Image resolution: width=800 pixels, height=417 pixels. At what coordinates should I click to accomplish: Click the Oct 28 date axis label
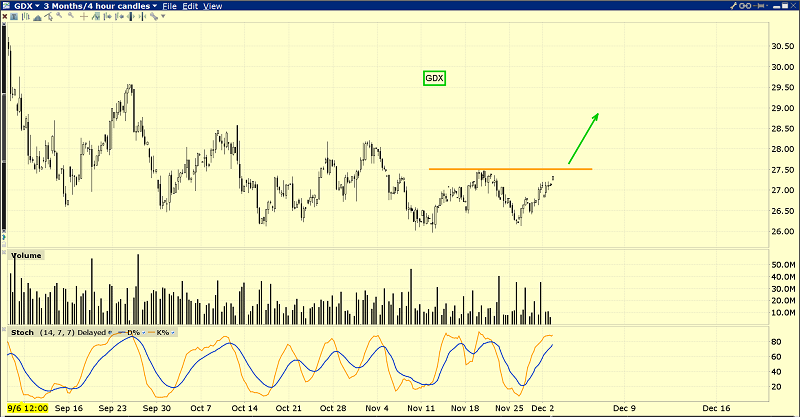coord(333,408)
